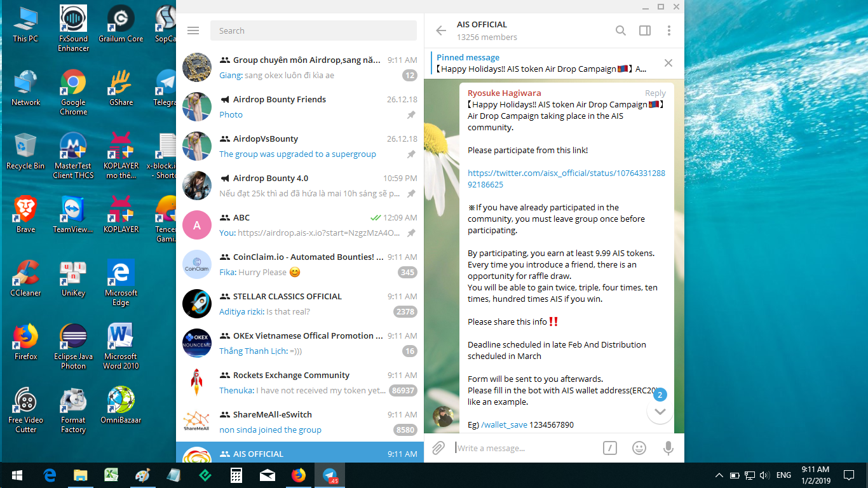
Task: Click Ryosuke Hagiwara's avatar beside the message
Action: (444, 417)
